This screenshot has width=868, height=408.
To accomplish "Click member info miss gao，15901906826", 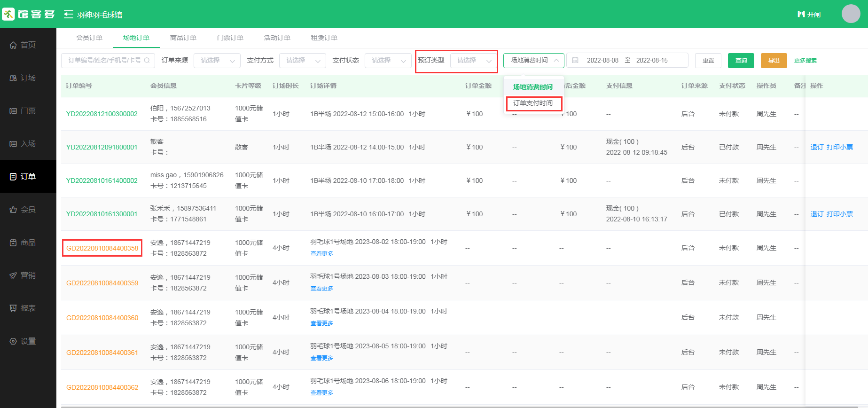I will (x=187, y=175).
